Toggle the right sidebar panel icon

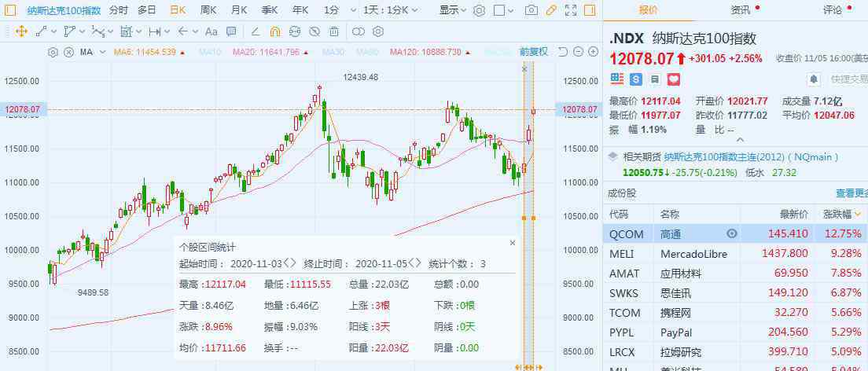tap(590, 10)
